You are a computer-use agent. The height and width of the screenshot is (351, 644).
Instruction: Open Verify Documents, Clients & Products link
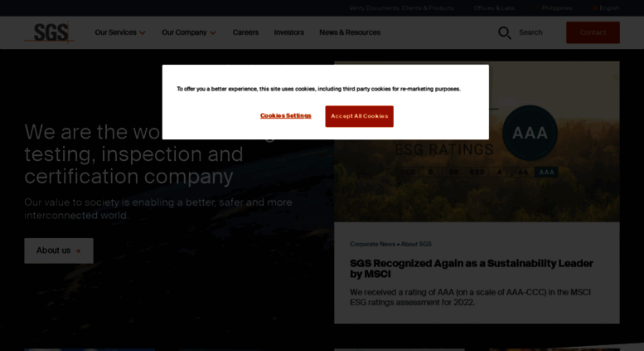click(x=401, y=7)
